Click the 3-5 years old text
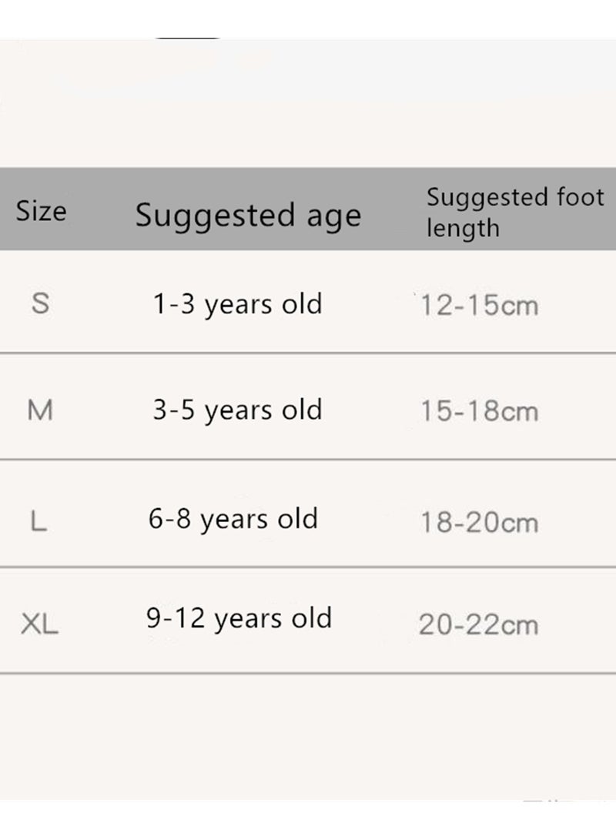The width and height of the screenshot is (616, 840). tap(237, 410)
